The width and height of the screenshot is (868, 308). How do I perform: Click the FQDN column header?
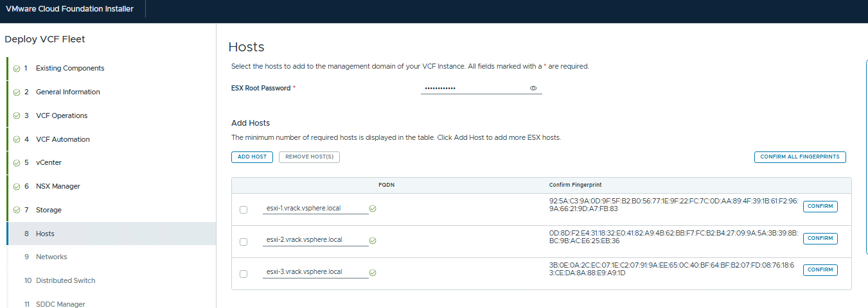386,185
